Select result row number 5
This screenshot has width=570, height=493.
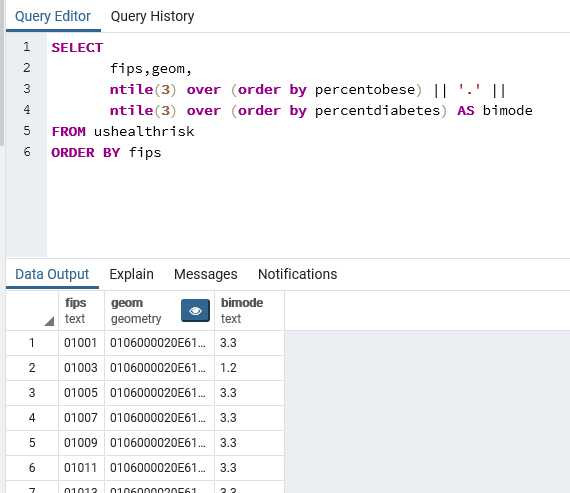[32, 443]
